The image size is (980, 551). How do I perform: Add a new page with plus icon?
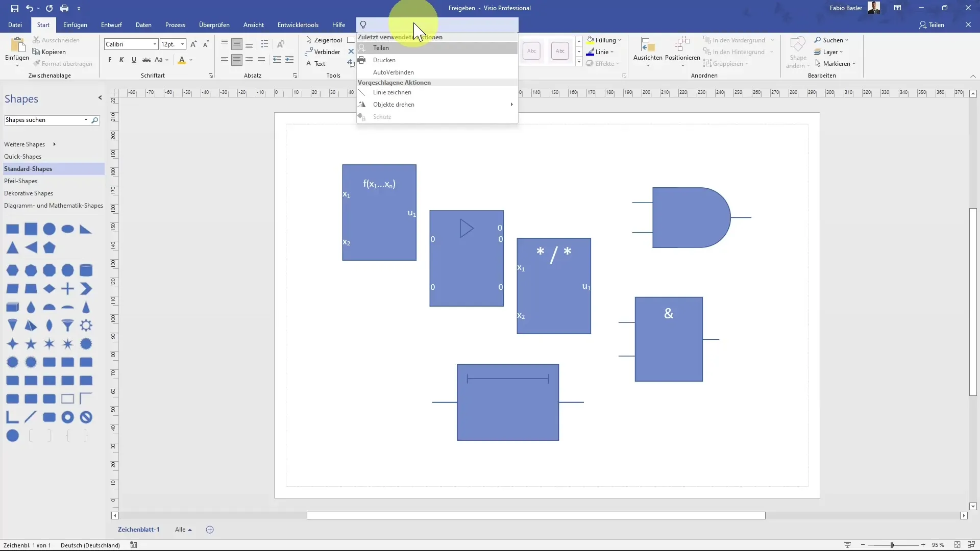[210, 530]
